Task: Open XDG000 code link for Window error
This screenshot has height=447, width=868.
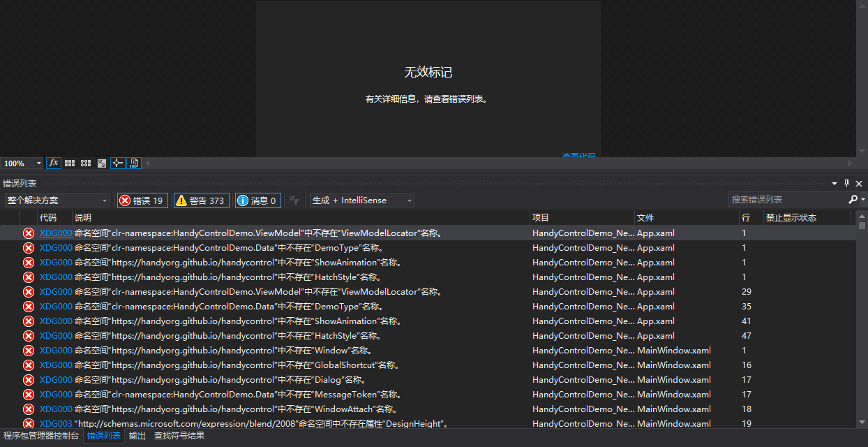Action: (56, 351)
